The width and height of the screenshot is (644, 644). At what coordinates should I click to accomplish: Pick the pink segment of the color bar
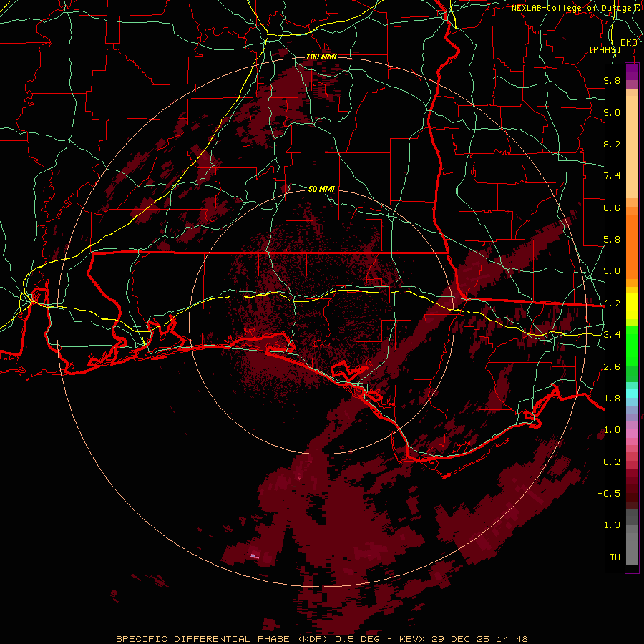click(x=632, y=434)
